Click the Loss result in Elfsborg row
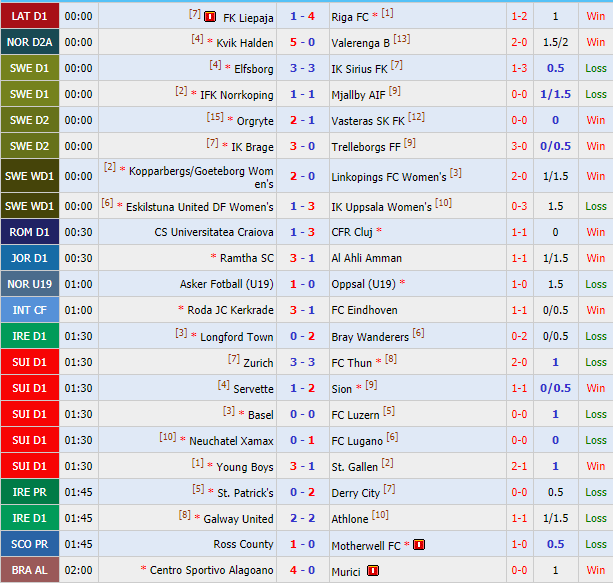The height and width of the screenshot is (583, 613). 595,68
